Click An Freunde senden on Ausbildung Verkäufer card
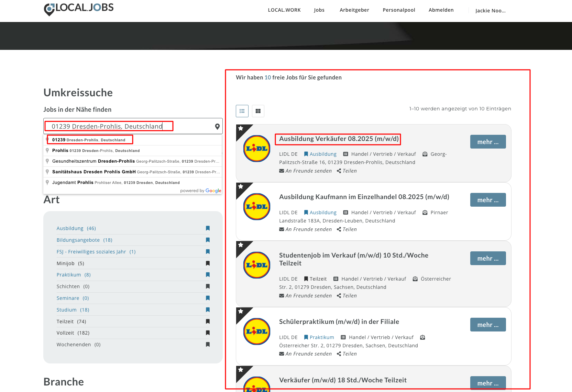 [306, 171]
